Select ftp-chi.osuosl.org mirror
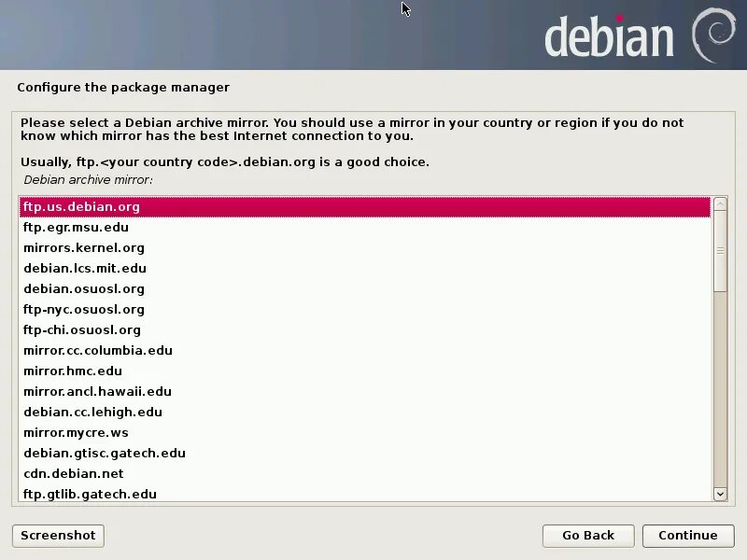747x560 pixels. click(365, 330)
